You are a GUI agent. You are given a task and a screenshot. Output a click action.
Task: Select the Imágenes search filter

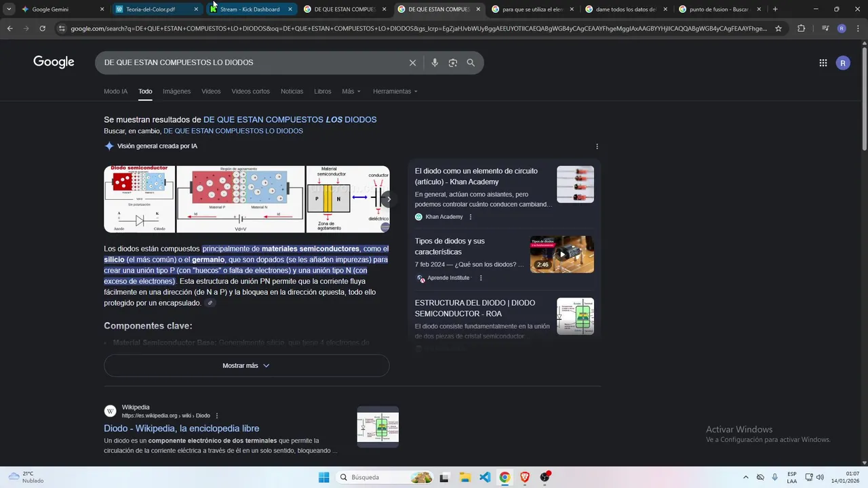[177, 91]
